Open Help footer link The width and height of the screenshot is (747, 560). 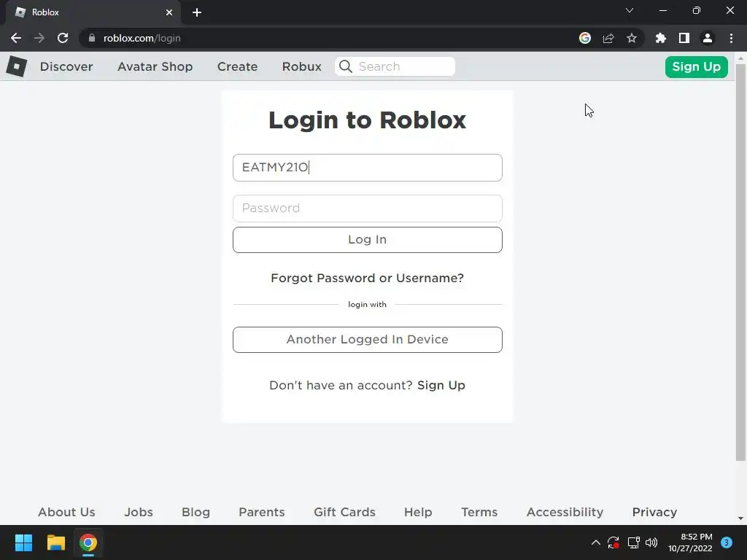[418, 512]
